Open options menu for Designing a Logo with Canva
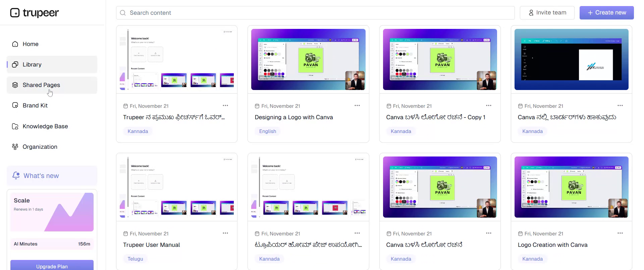 click(x=357, y=105)
